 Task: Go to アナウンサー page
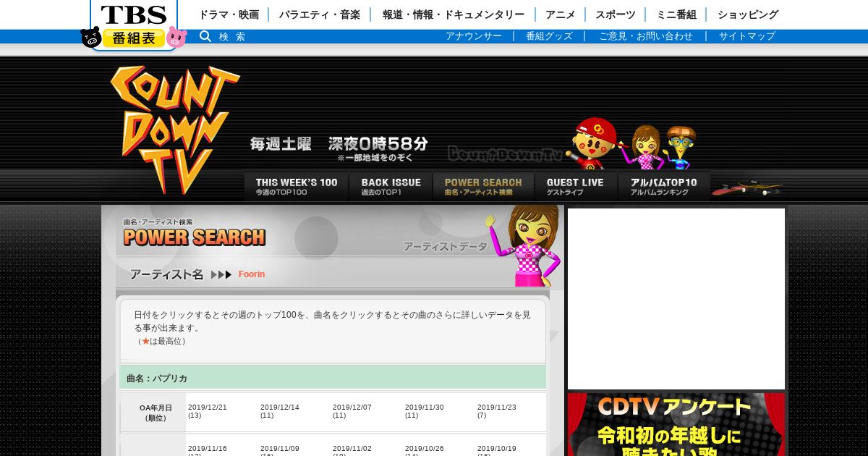click(474, 36)
